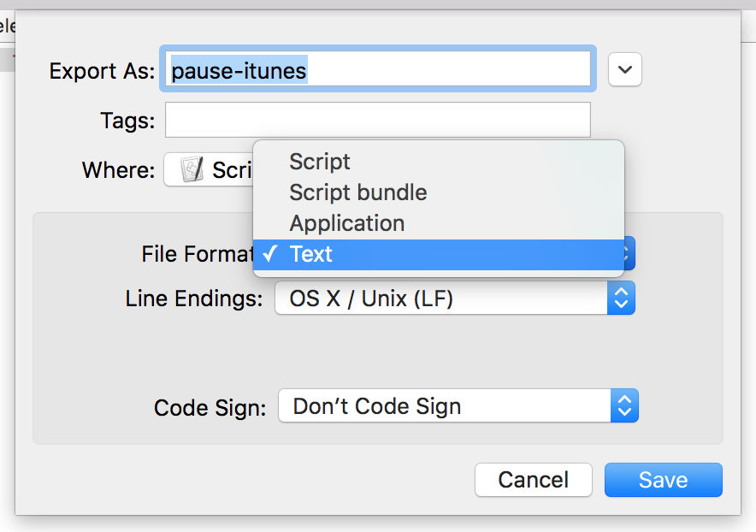Select the checked Text format option
The height and width of the screenshot is (532, 756).
[x=438, y=255]
